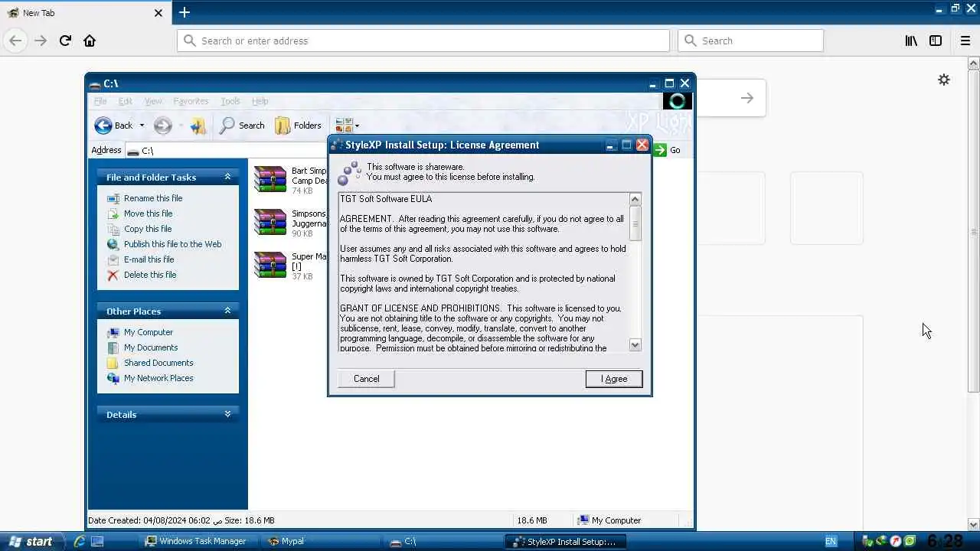Click E-mail this file link

click(x=149, y=259)
